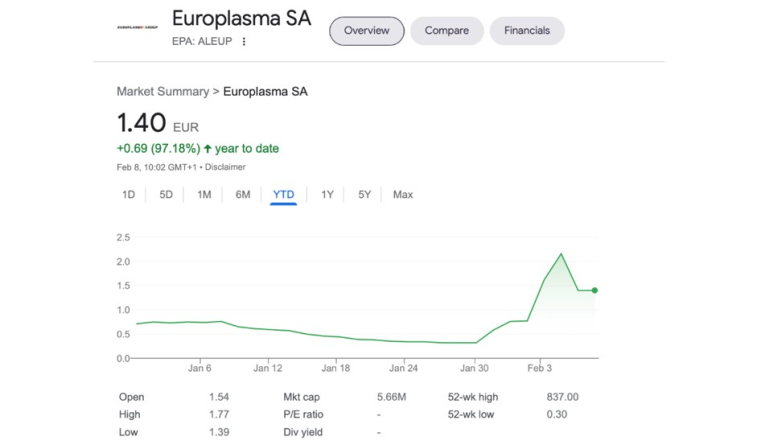Open the three-dot more options menu
The height and width of the screenshot is (445, 760).
click(x=244, y=42)
